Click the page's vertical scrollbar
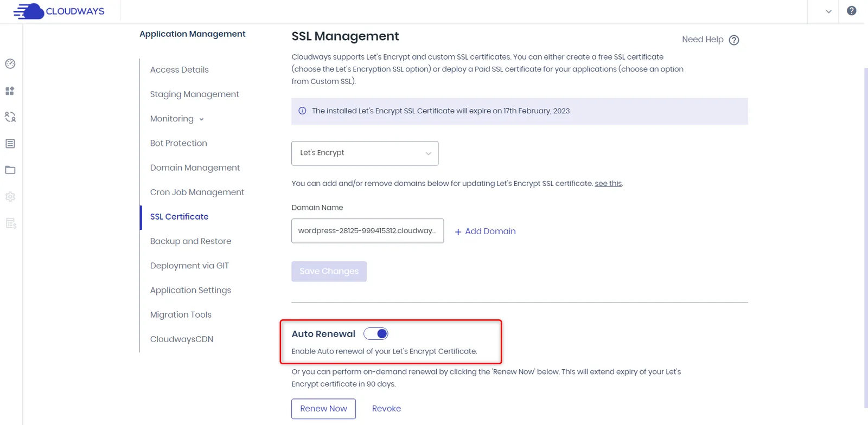Screen dimensions: 868x425 pos(866,239)
